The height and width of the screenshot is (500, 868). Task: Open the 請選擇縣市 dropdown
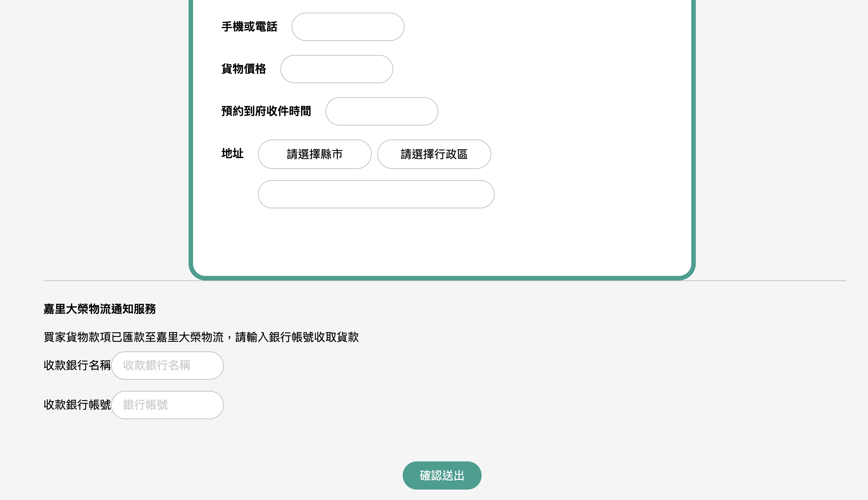click(x=315, y=154)
